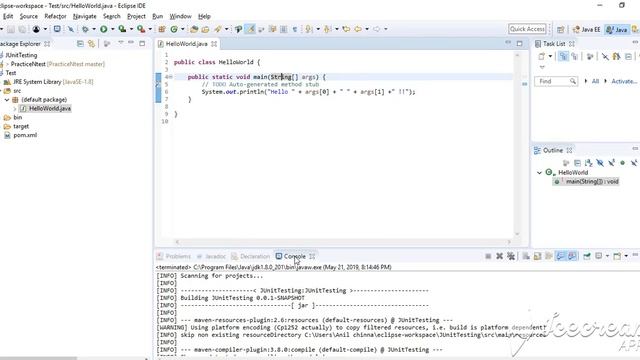Remove the launch with the X icon
This screenshot has height=360, width=640.
click(499, 256)
